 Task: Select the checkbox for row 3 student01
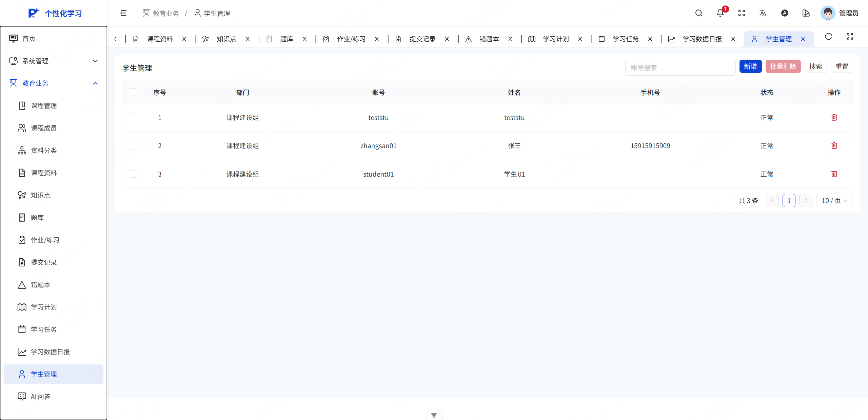click(134, 174)
